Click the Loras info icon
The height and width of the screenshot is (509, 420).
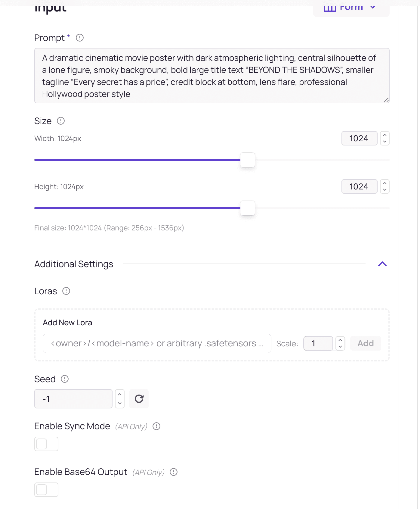point(66,291)
